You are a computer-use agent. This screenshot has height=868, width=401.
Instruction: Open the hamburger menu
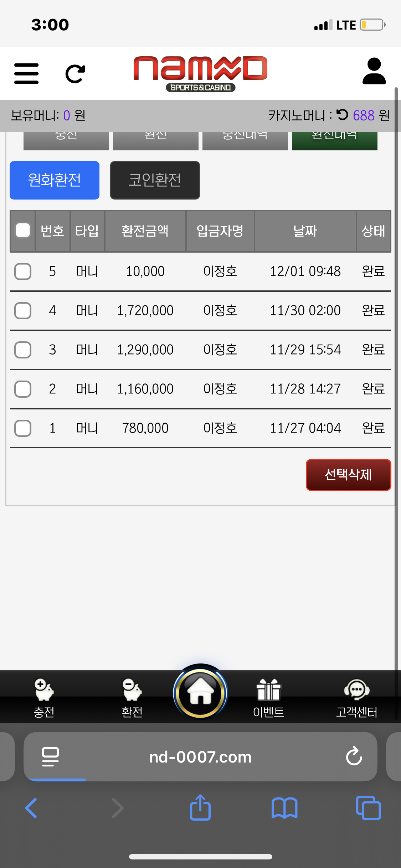[26, 74]
